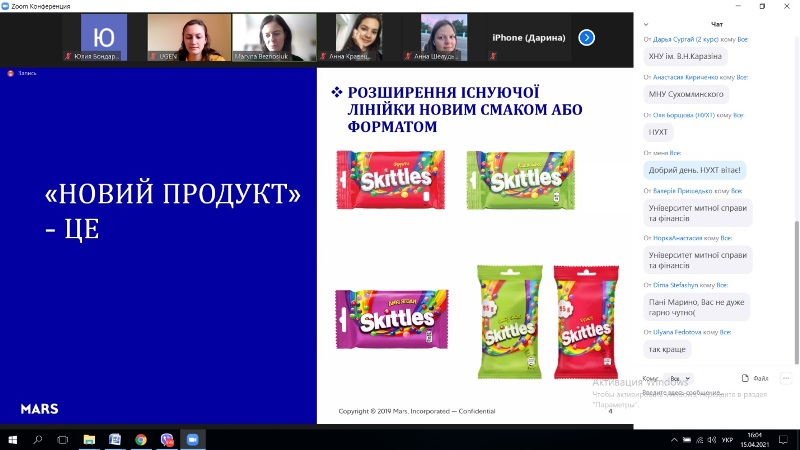Click the Zoom Конференция title bar icon
Viewport: 800px width, 450px height.
pos(5,6)
